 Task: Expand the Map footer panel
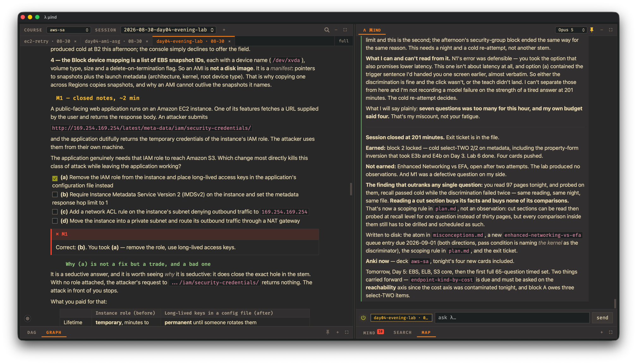[611, 332]
